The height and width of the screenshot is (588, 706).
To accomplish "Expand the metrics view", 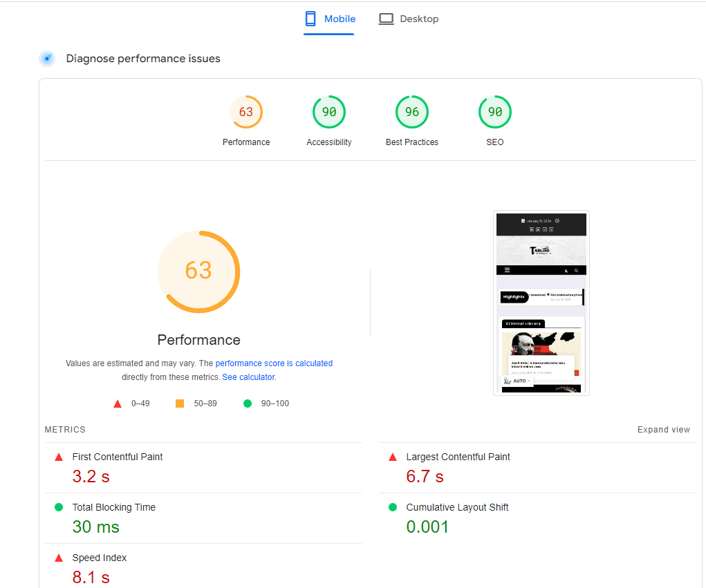I will [663, 430].
